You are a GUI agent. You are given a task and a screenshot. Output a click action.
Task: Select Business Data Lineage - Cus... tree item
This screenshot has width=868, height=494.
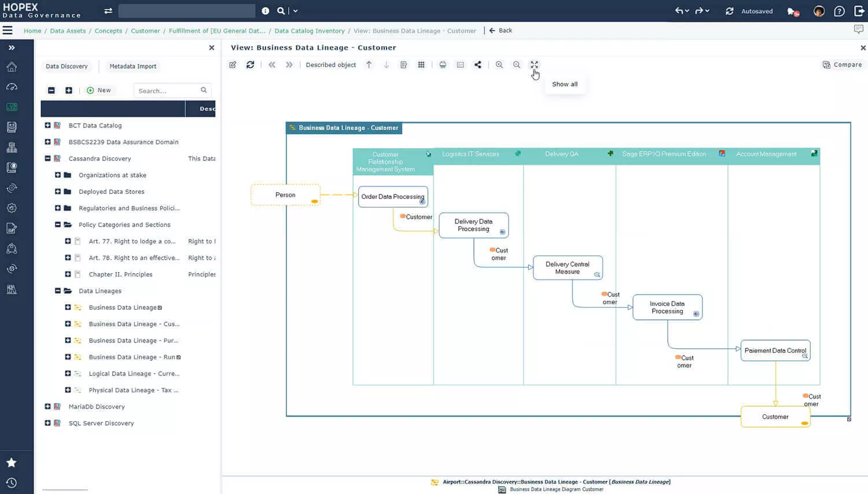[134, 325]
